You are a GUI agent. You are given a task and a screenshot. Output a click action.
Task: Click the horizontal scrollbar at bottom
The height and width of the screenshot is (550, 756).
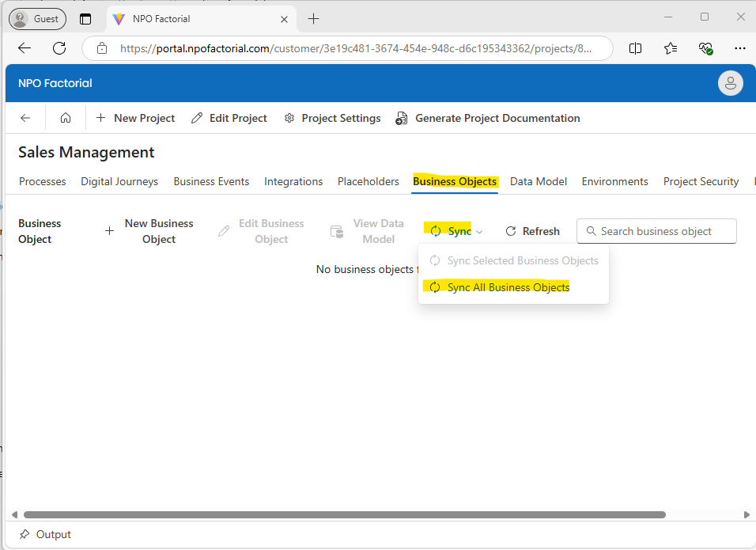tap(344, 514)
